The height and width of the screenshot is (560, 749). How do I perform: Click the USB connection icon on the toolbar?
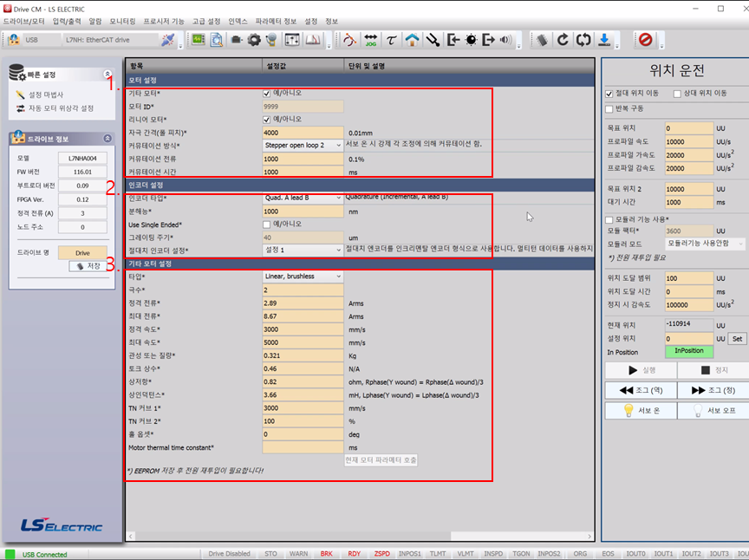[x=16, y=39]
